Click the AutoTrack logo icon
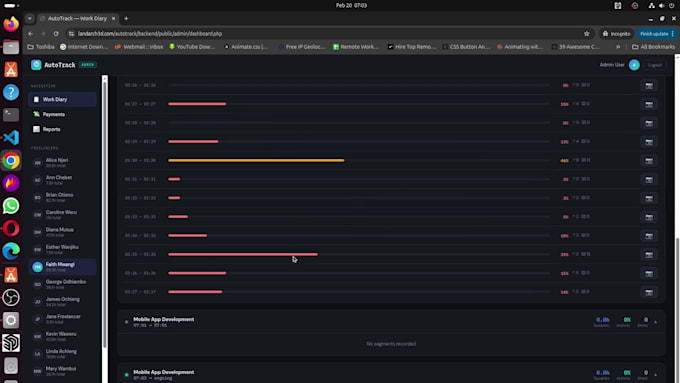 click(x=36, y=65)
